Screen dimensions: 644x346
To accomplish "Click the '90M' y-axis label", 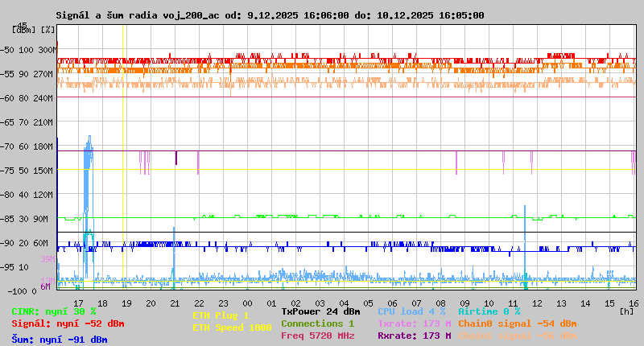I will coord(41,219).
